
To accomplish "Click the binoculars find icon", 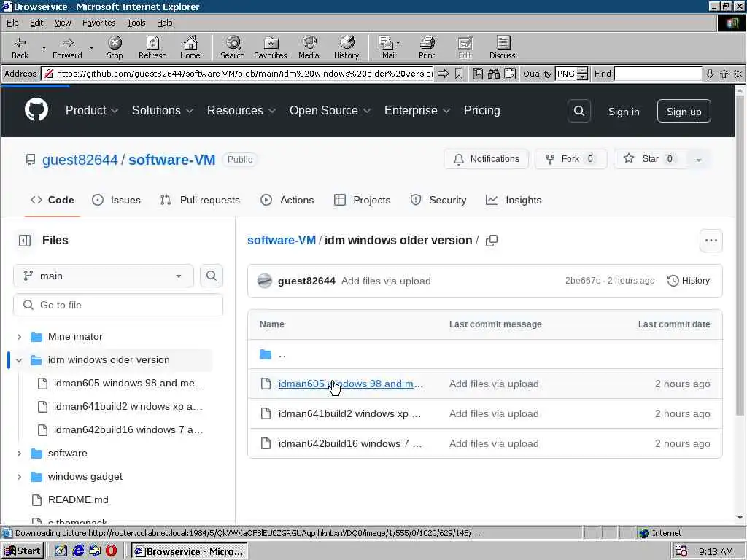I will (494, 74).
